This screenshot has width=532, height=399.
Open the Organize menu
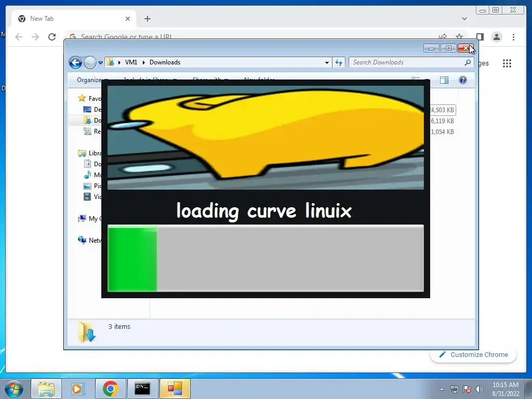[x=89, y=80]
